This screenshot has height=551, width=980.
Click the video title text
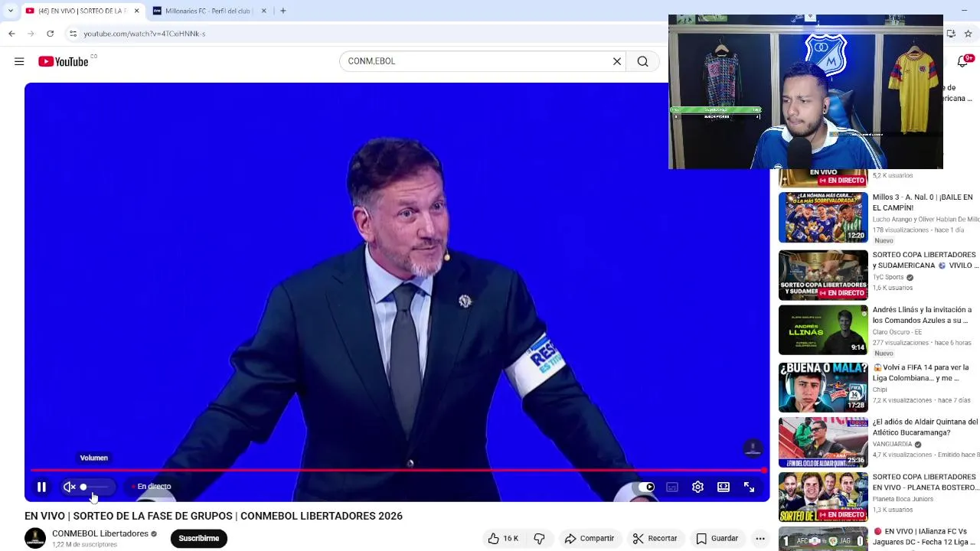pyautogui.click(x=214, y=516)
